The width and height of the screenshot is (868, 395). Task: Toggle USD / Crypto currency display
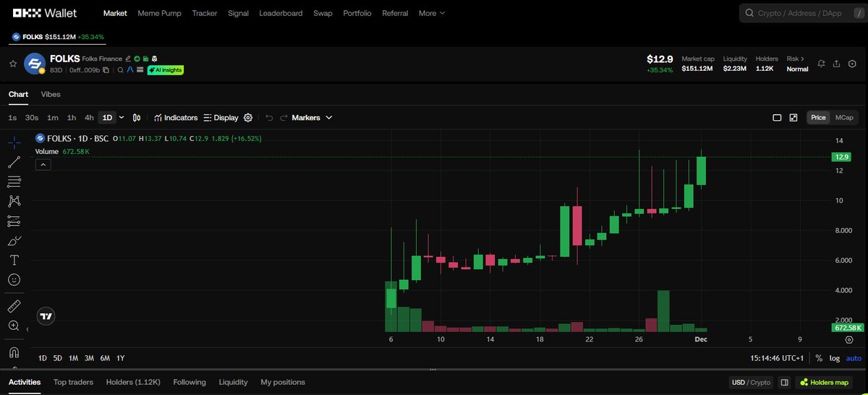[752, 382]
